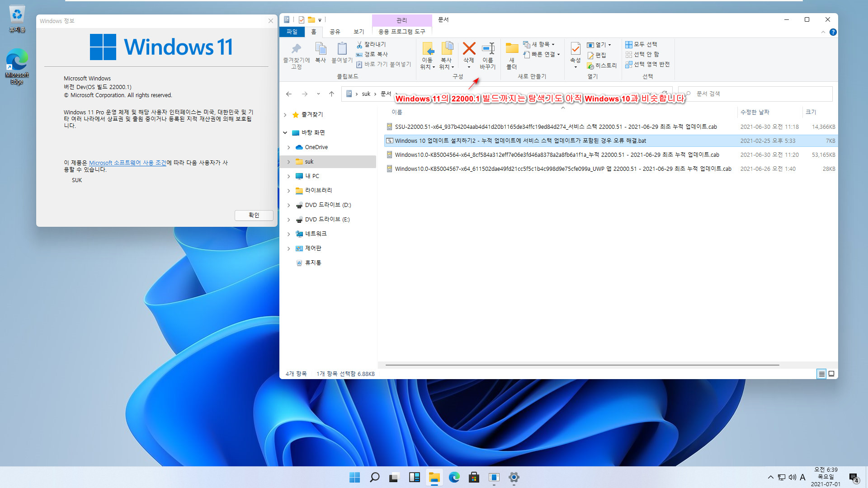The height and width of the screenshot is (488, 868).
Task: Switch to details view icon in status bar
Action: pos(821,374)
